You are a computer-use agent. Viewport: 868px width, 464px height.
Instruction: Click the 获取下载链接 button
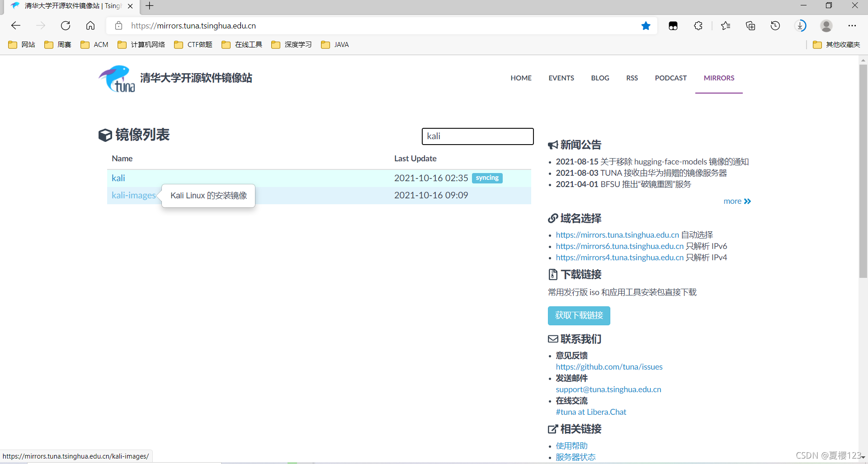pos(579,315)
